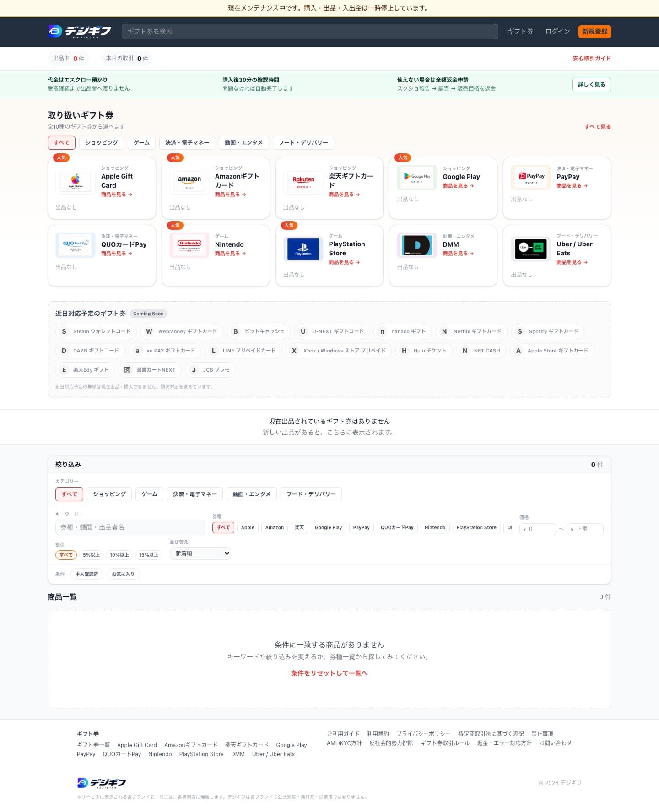
Task: Open the ログイン link in header
Action: [557, 32]
